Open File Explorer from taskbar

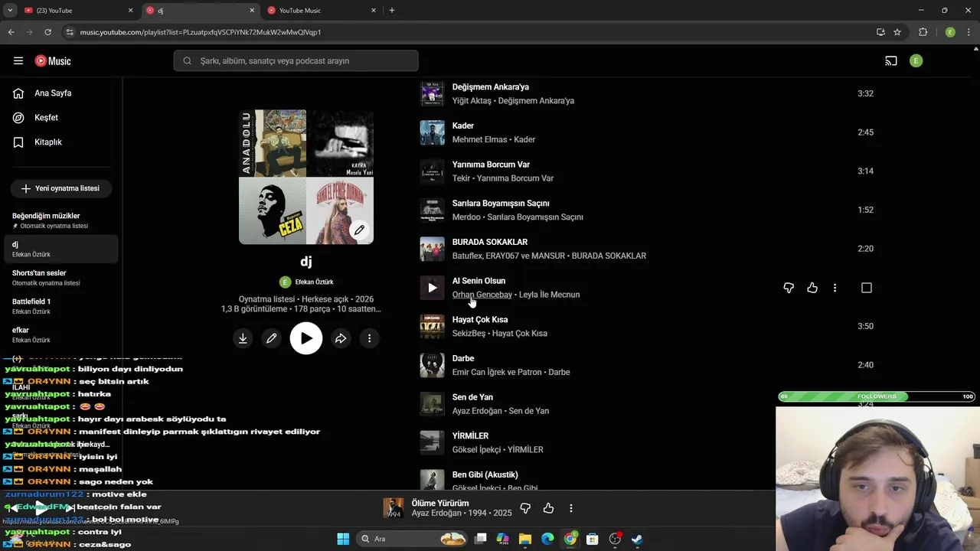point(525,539)
